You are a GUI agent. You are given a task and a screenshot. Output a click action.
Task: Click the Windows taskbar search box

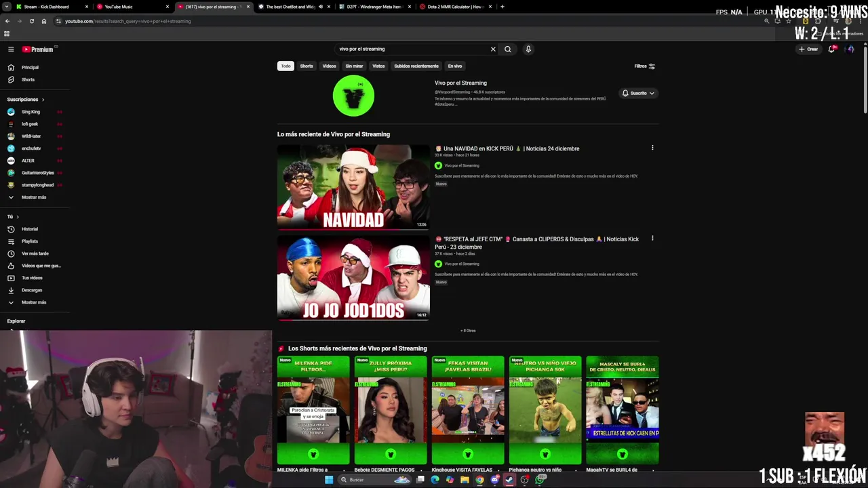coord(374,480)
